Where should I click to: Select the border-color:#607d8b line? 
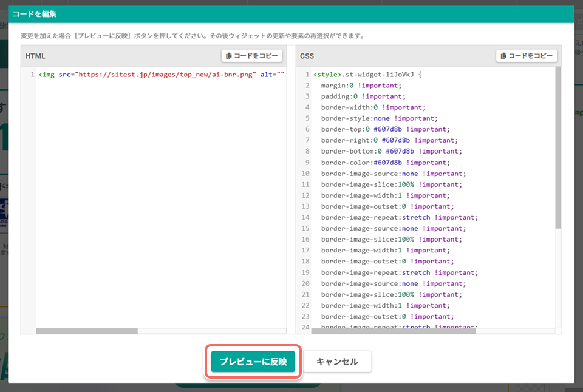(385, 163)
